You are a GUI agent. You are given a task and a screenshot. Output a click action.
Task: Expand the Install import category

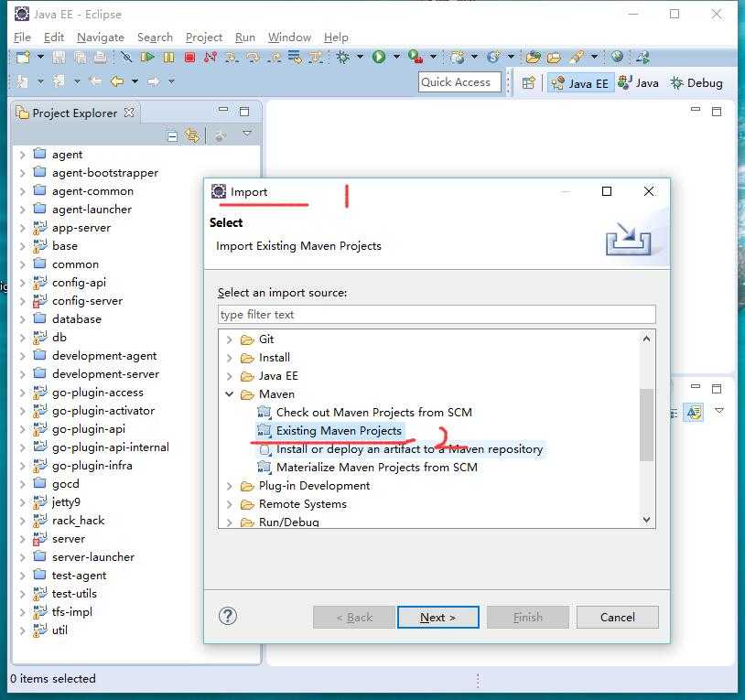click(230, 358)
